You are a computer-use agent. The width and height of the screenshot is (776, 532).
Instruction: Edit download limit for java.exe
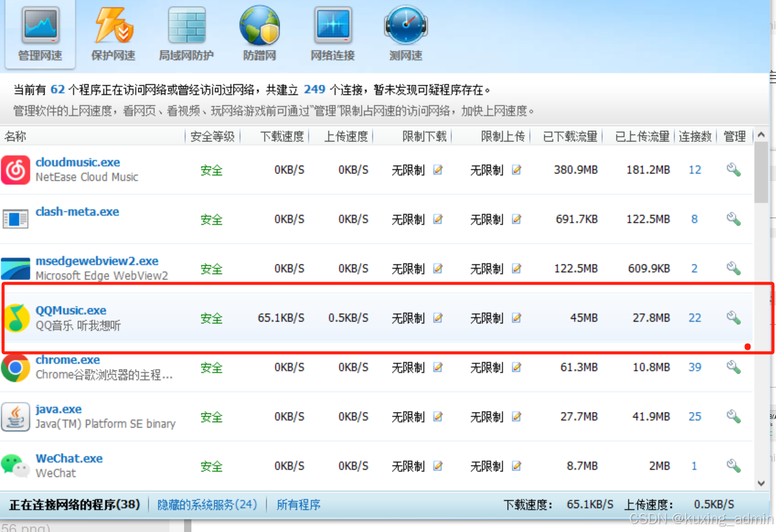(x=438, y=416)
